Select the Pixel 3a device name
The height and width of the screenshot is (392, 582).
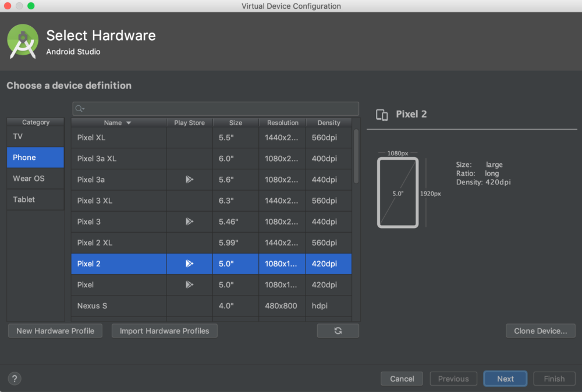(x=91, y=180)
